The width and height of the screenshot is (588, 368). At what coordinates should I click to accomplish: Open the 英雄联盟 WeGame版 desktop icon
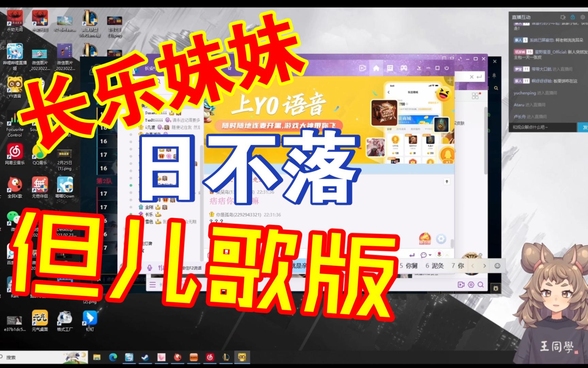tap(90, 24)
